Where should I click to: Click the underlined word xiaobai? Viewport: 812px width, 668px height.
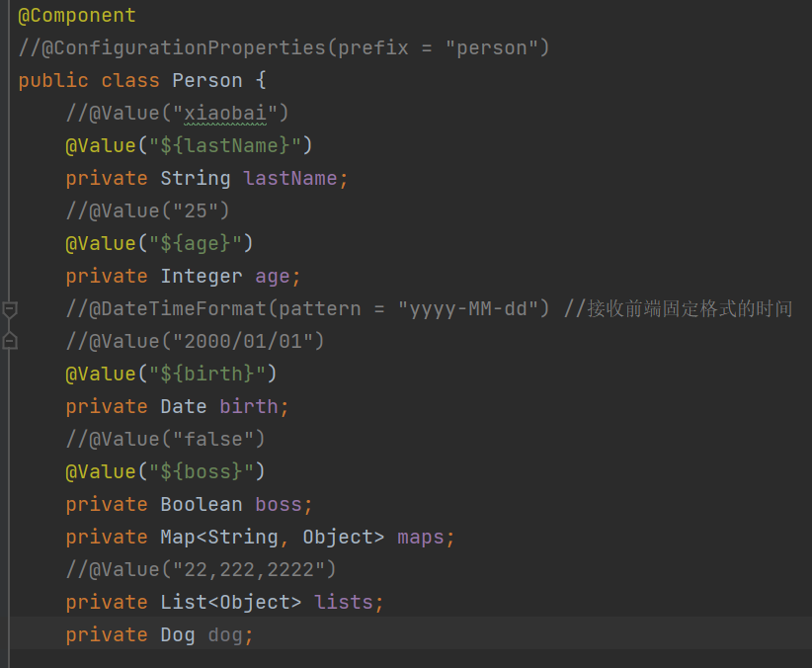tap(225, 114)
